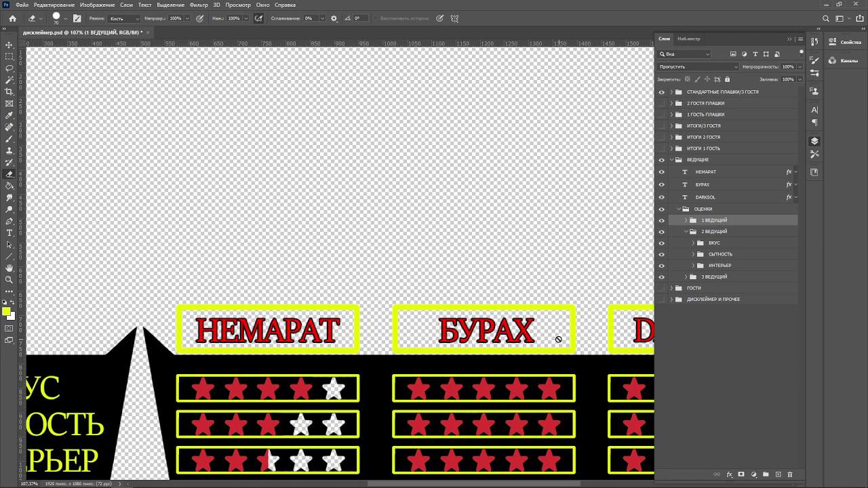Open the Файл menu
Screen dimensions: 868x488
(x=22, y=5)
